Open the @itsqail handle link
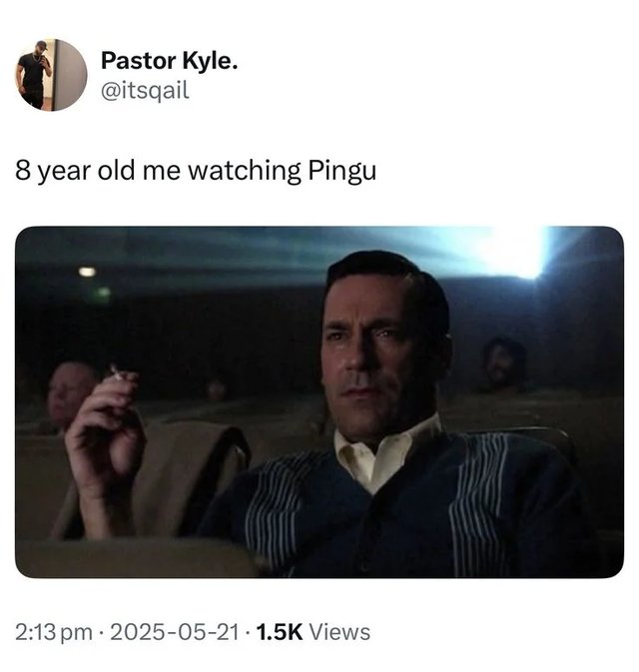Viewport: 639px width, 672px height. (x=145, y=91)
